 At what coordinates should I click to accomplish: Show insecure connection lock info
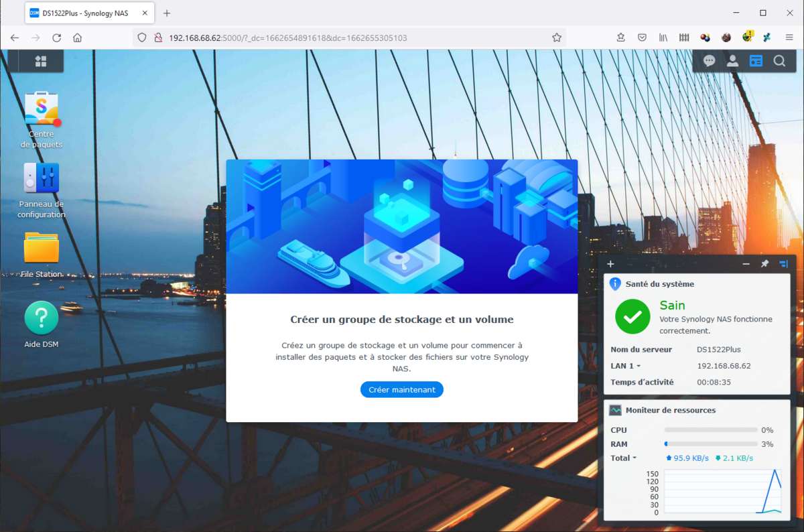(157, 38)
